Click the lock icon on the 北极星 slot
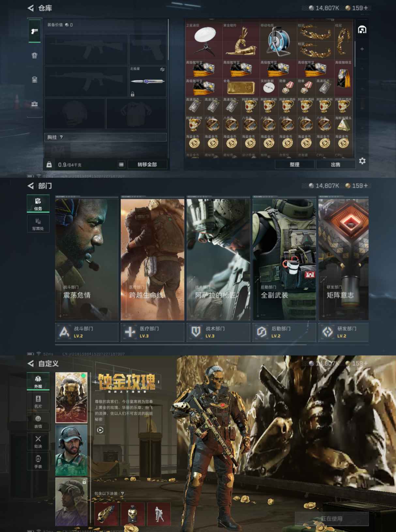Image resolution: width=396 pixels, height=532 pixels. pos(132,94)
